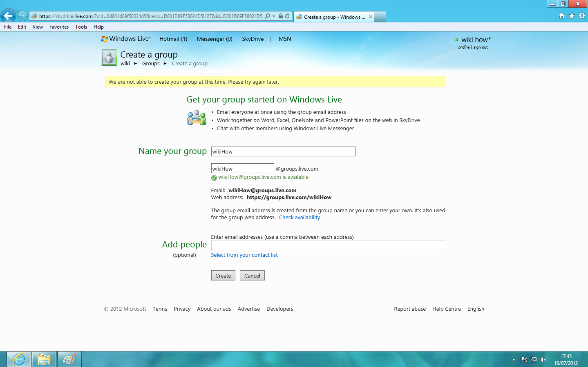Click the Windows Live logo

click(126, 39)
